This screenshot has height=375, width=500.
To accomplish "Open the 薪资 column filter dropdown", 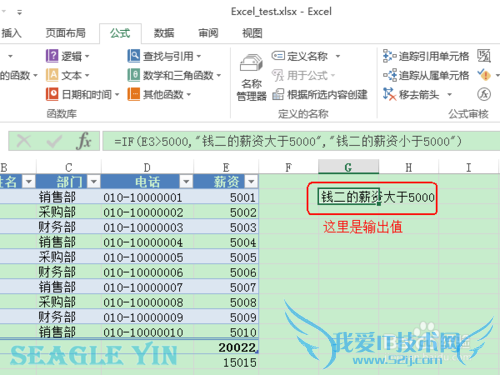I will 251,182.
